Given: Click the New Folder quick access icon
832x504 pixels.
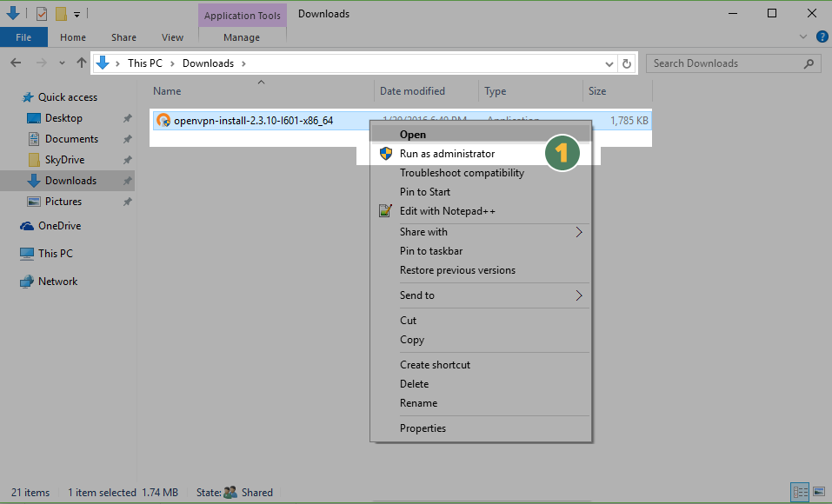Looking at the screenshot, I should pos(59,13).
